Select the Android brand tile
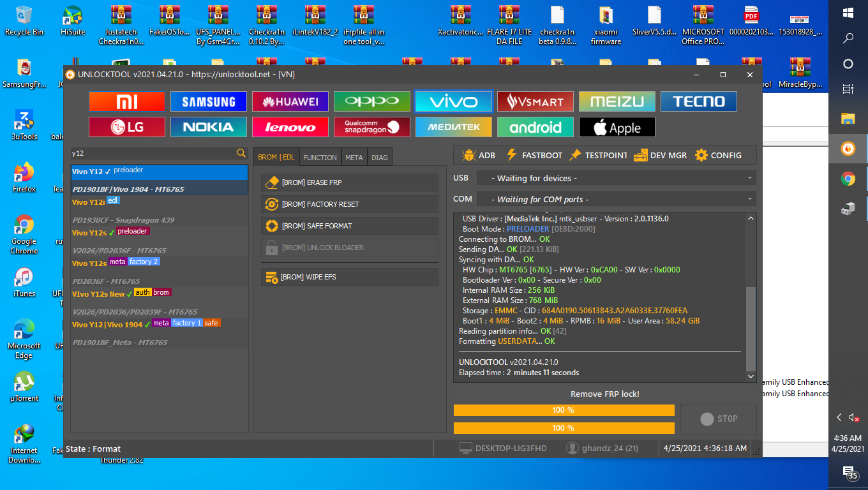This screenshot has height=490, width=868. (535, 127)
